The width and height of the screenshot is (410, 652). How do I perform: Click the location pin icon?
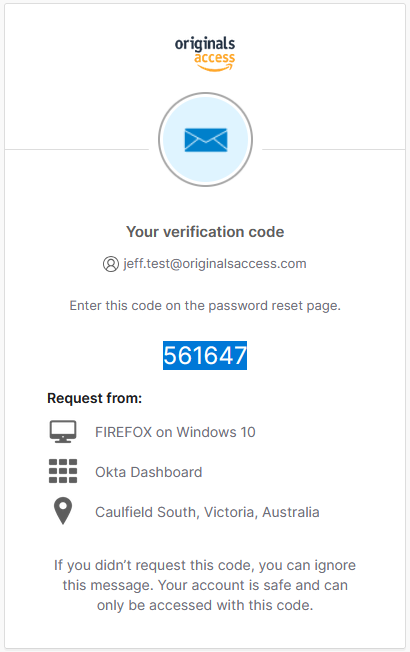tap(63, 511)
